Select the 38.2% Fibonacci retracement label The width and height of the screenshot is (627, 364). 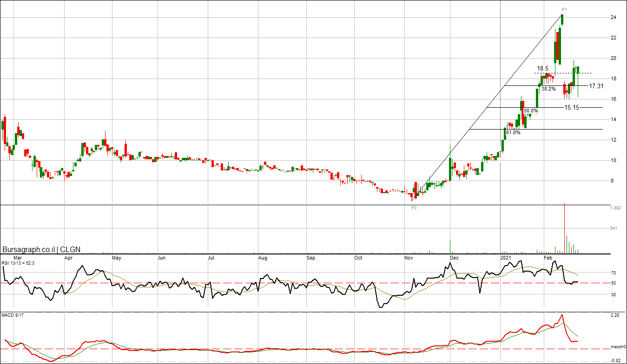[548, 89]
